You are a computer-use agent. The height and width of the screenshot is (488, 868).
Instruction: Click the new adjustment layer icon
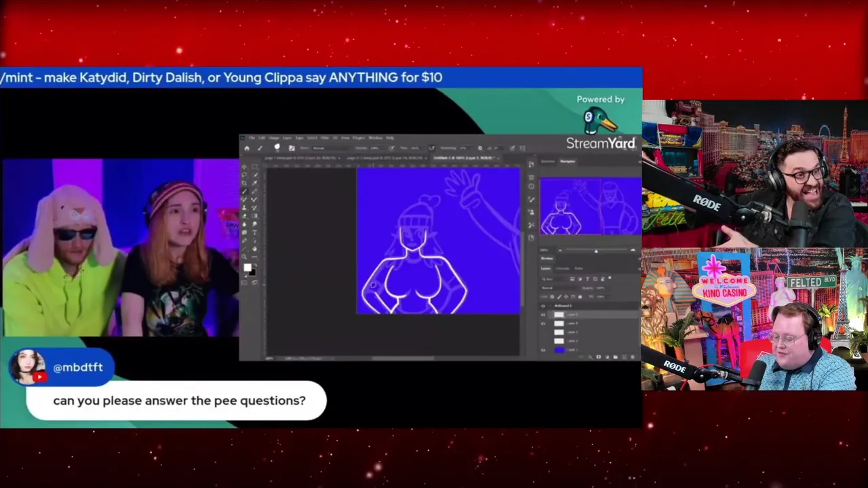[607, 357]
